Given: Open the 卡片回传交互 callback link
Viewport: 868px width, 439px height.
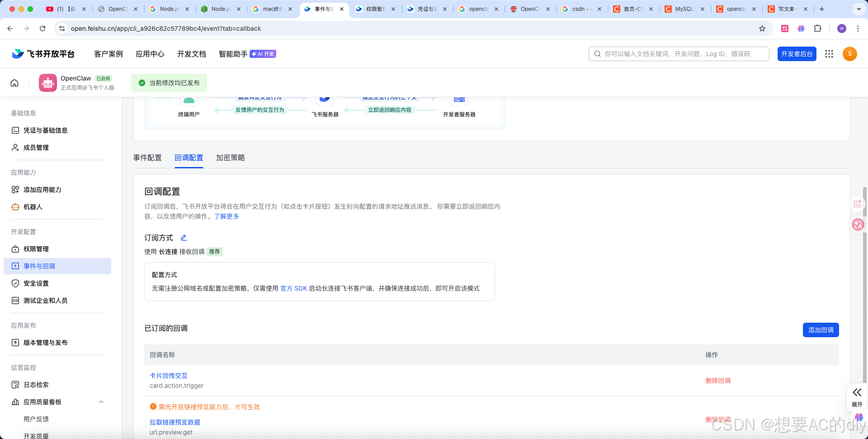Looking at the screenshot, I should coord(169,376).
